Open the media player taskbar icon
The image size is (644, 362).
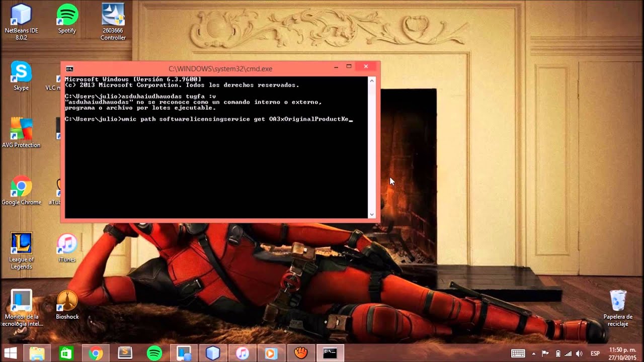271,353
